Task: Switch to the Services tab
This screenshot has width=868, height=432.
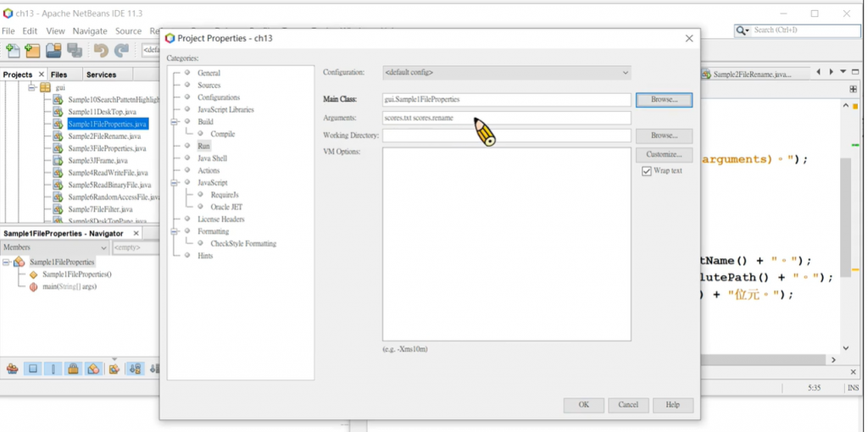Action: pyautogui.click(x=102, y=75)
